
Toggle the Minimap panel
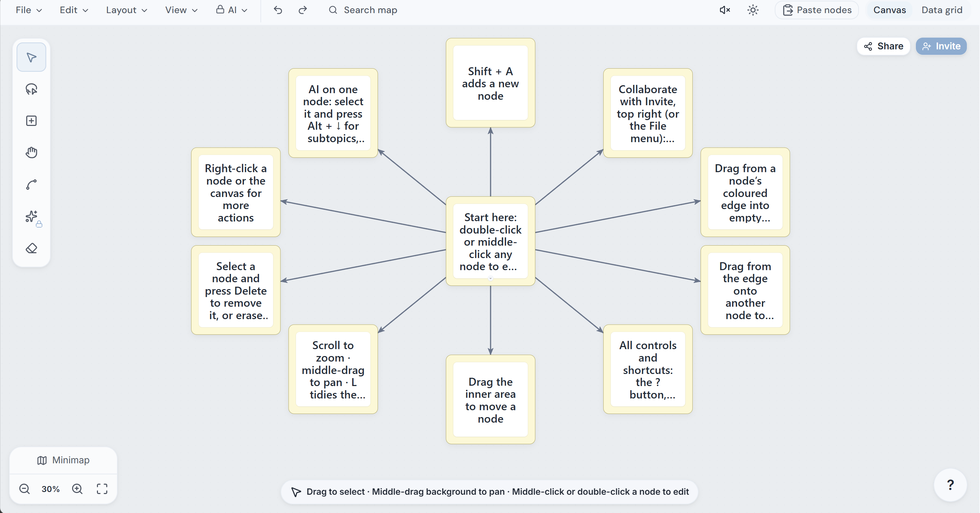(63, 460)
